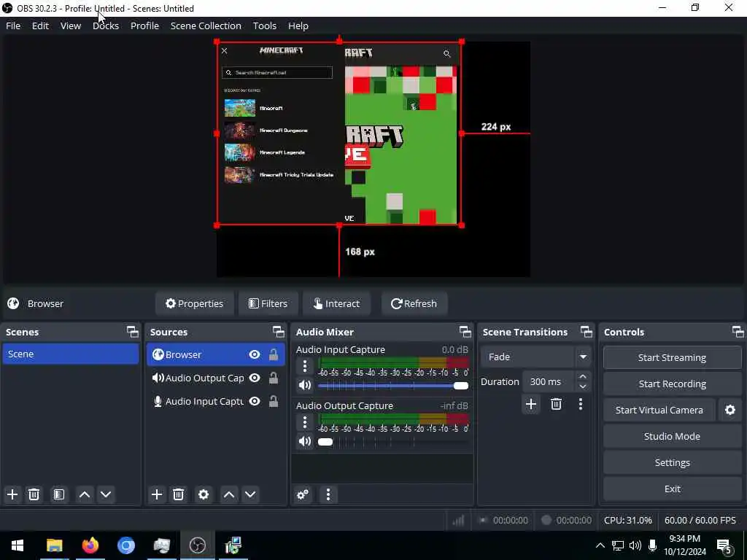
Task: Open transition properties three-dot menu
Action: (x=580, y=404)
